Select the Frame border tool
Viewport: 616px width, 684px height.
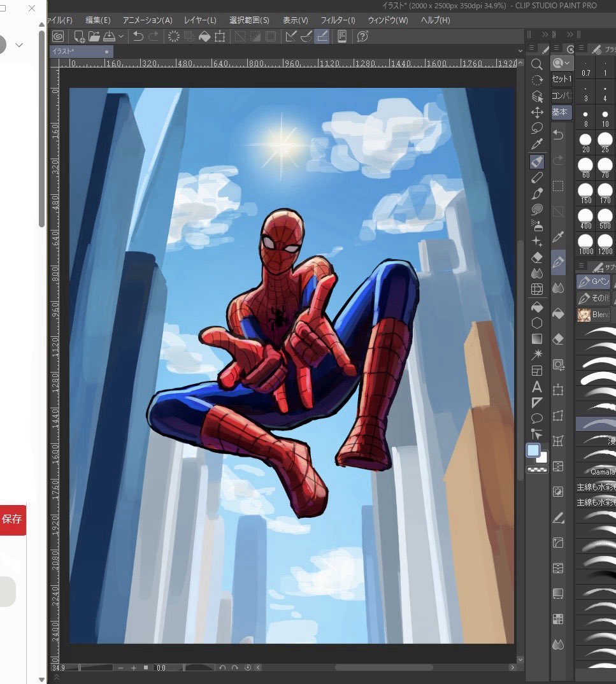[x=537, y=371]
